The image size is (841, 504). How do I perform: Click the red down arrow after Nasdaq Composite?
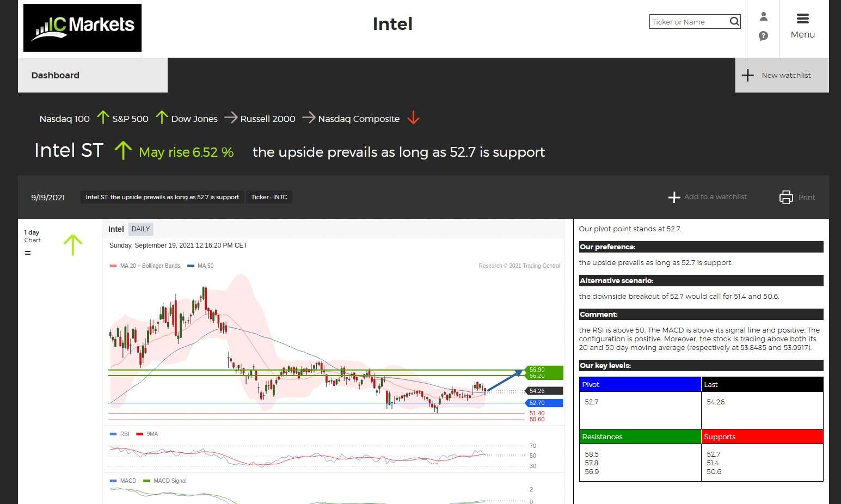point(413,118)
